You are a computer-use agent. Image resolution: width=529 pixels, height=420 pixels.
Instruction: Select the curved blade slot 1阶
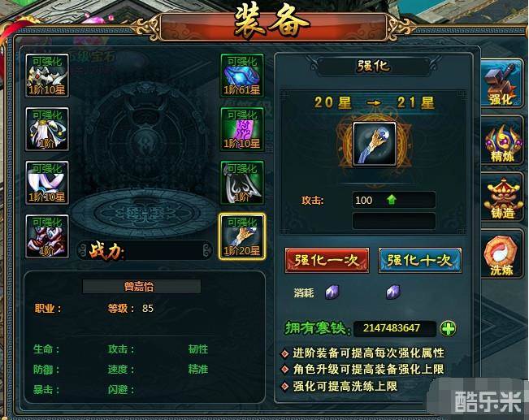pos(242,183)
